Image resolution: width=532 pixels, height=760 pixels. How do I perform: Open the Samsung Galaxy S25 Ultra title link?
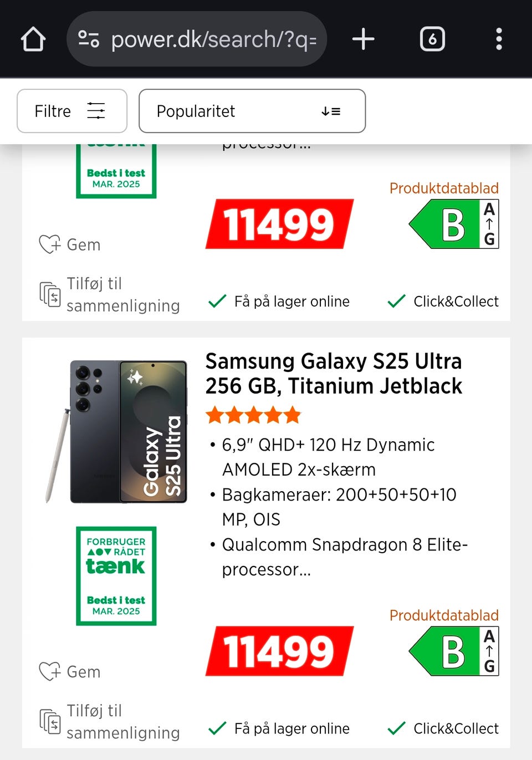pos(334,373)
